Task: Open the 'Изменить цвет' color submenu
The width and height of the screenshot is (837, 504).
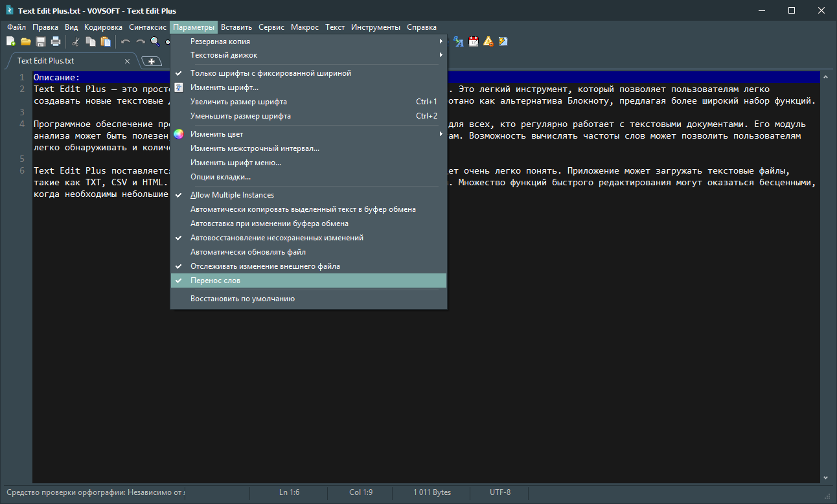Action: (x=216, y=134)
